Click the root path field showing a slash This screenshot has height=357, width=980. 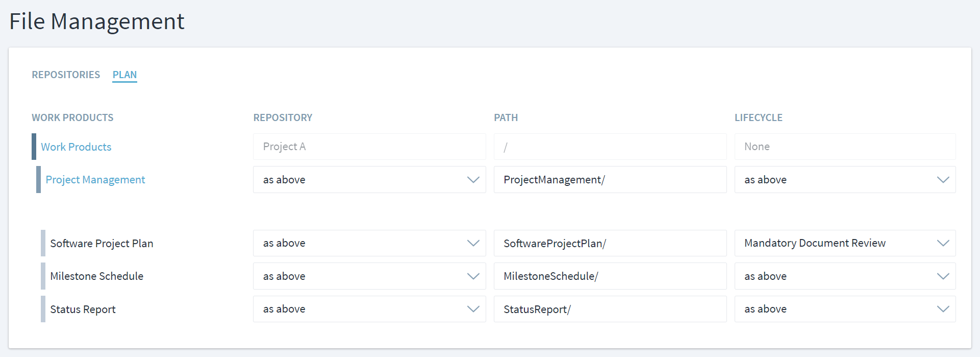610,147
